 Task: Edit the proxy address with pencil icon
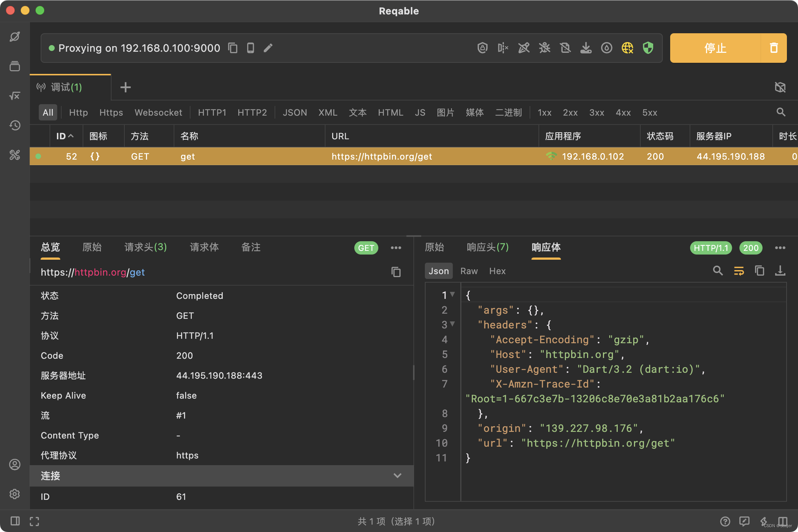[x=268, y=48]
